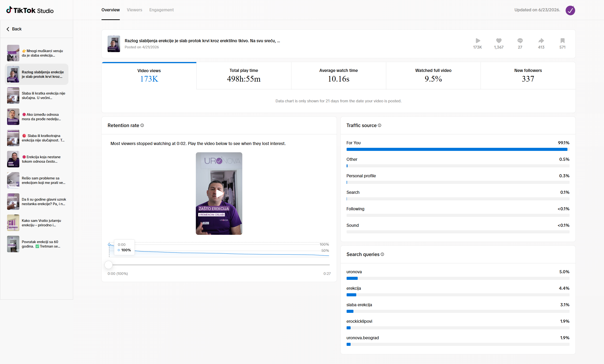This screenshot has height=364, width=604.
Task: Click the Traffic source info icon
Action: (379, 125)
